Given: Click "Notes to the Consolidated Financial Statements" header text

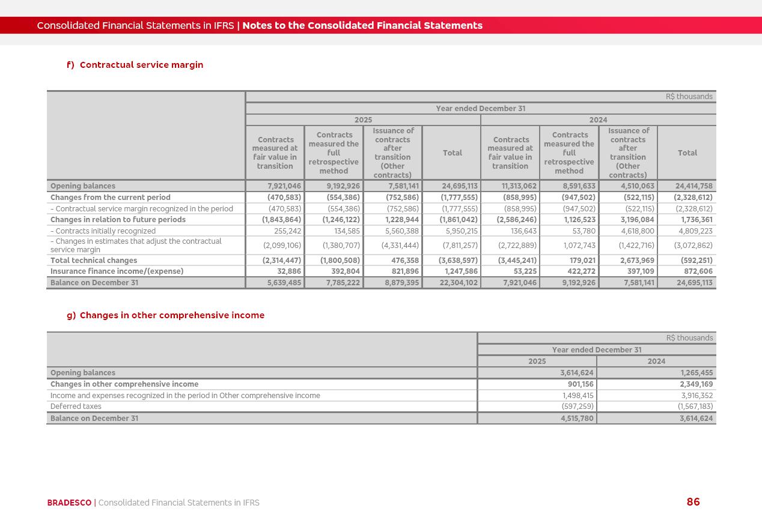Looking at the screenshot, I should click(x=362, y=25).
